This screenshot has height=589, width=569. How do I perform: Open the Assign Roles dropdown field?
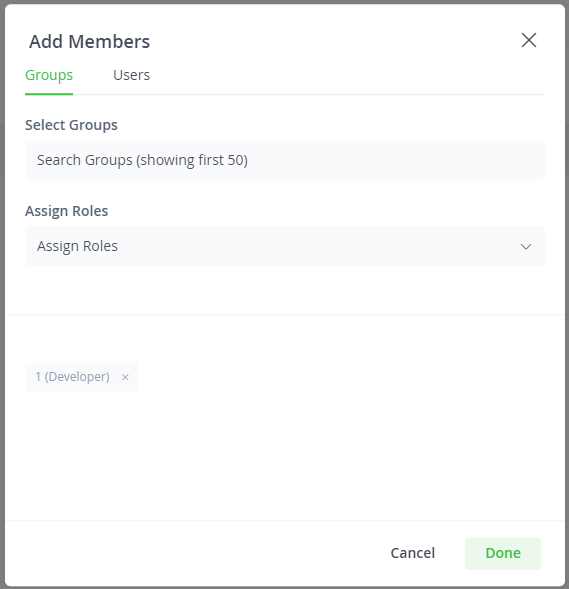285,246
